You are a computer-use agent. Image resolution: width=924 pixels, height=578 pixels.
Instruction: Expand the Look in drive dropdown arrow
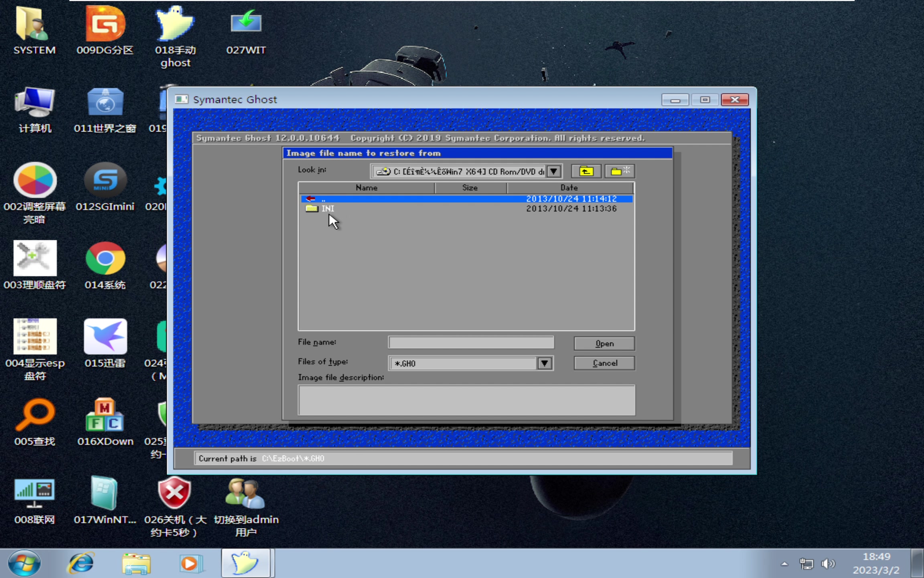[x=554, y=171]
